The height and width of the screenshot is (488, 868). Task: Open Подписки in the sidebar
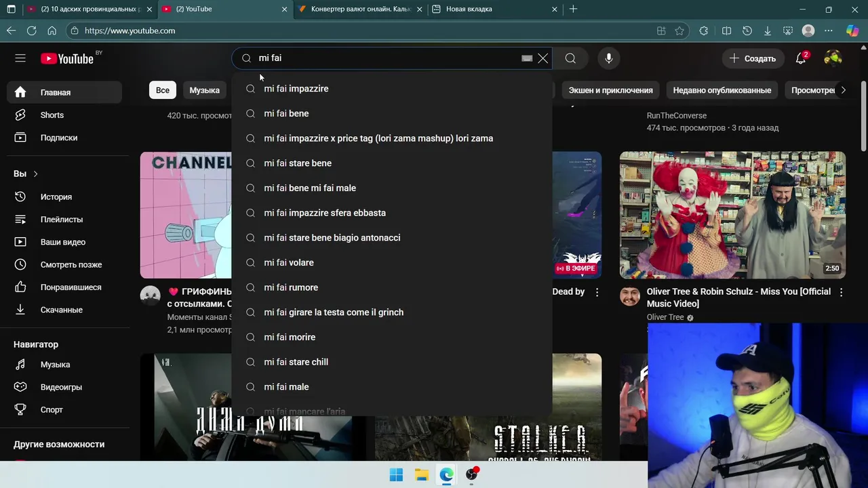(x=64, y=138)
